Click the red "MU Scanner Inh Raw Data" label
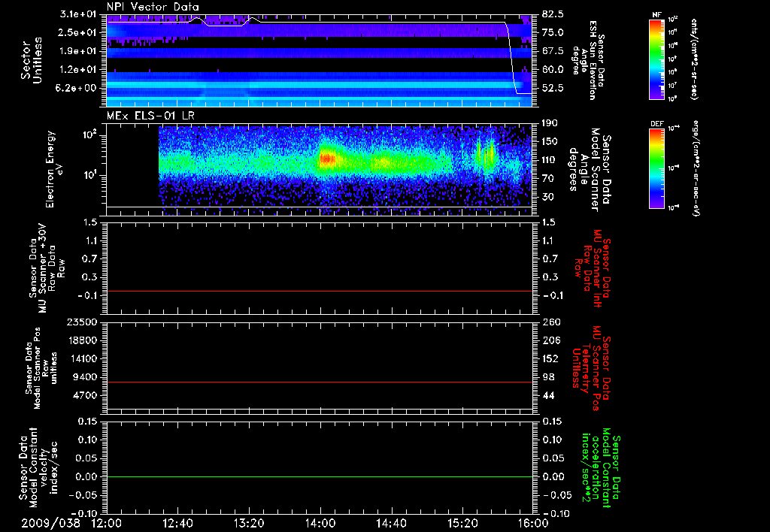Viewport: 770px width, 532px height. coord(593,268)
